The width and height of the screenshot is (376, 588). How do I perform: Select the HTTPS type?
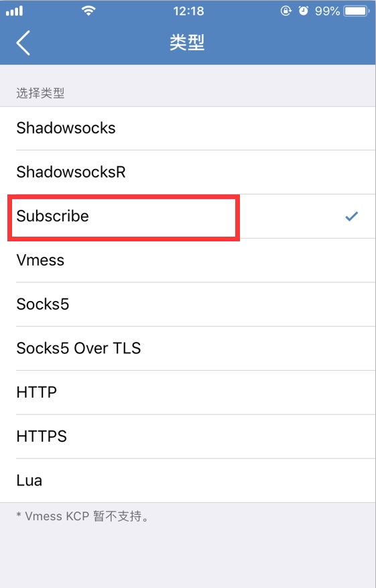[x=188, y=436]
